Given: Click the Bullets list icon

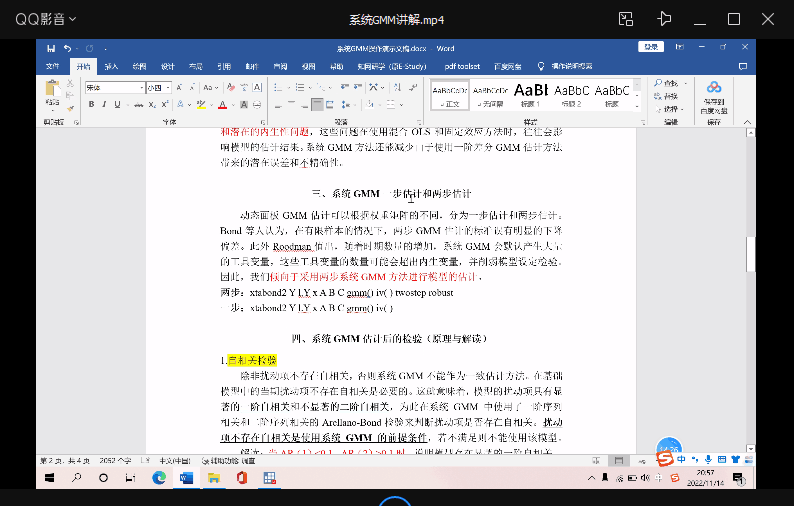Looking at the screenshot, I should pos(278,88).
